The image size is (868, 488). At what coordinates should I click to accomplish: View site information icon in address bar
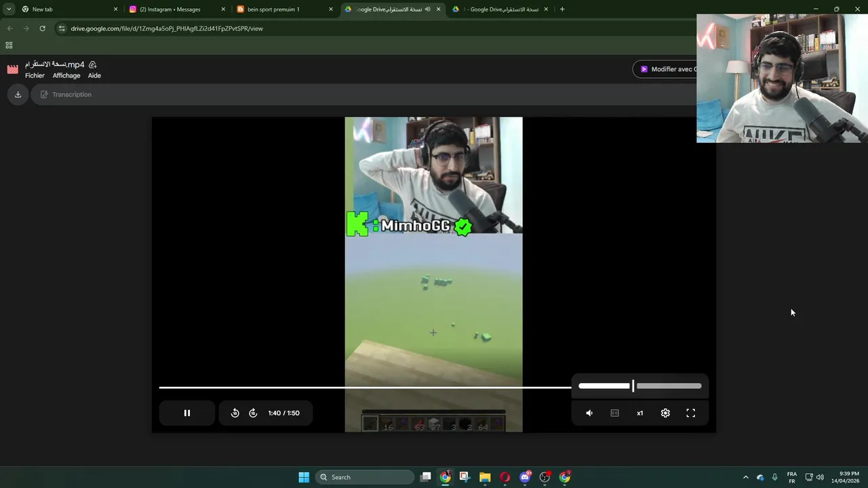(x=62, y=28)
